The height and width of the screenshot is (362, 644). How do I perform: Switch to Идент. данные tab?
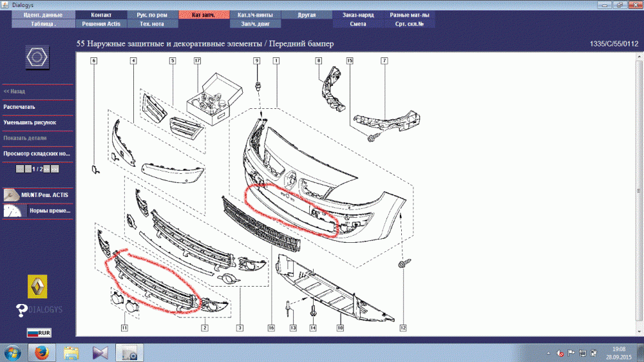tap(43, 15)
